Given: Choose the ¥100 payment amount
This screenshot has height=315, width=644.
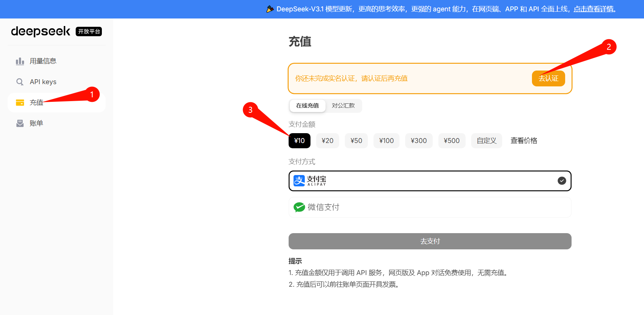Looking at the screenshot, I should (x=386, y=141).
